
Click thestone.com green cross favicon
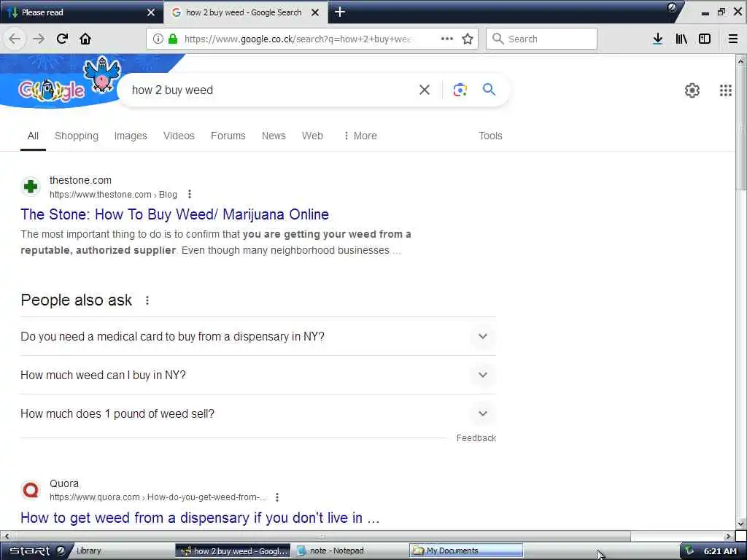click(x=31, y=186)
